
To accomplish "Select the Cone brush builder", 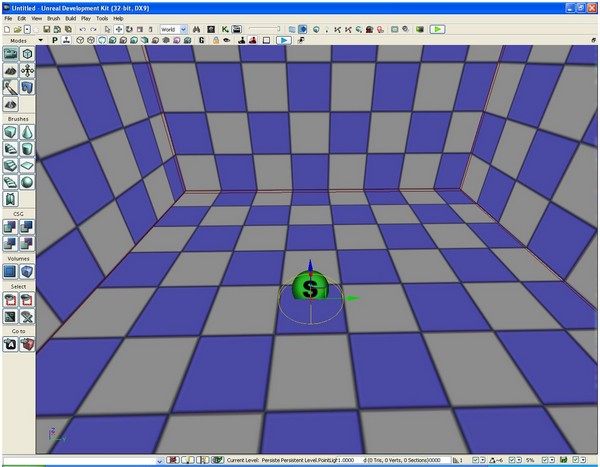I will coord(27,132).
